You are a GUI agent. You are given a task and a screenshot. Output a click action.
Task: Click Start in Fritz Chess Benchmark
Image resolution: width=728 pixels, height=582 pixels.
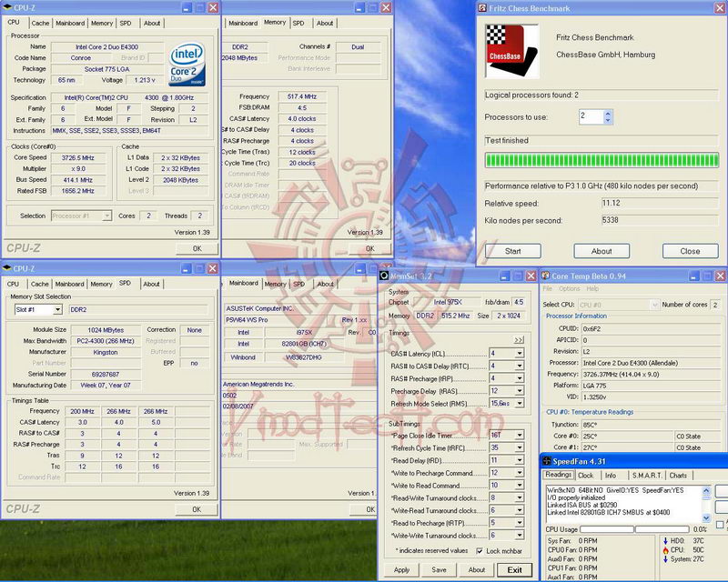click(513, 251)
